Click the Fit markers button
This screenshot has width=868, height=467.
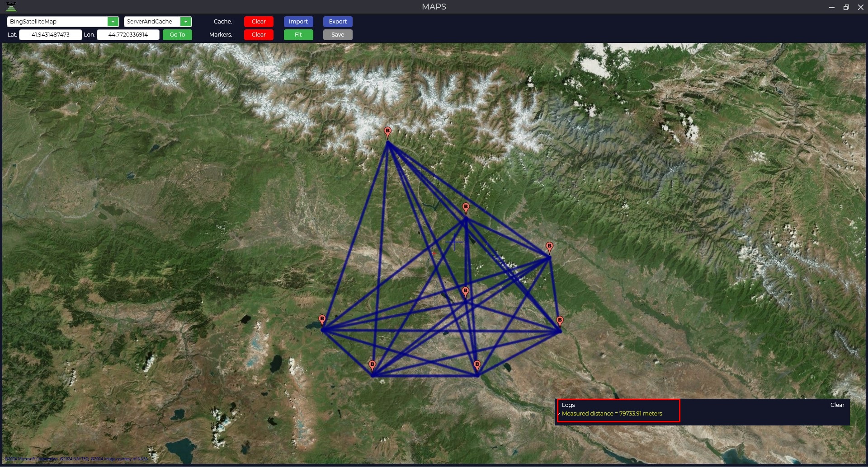pos(298,35)
